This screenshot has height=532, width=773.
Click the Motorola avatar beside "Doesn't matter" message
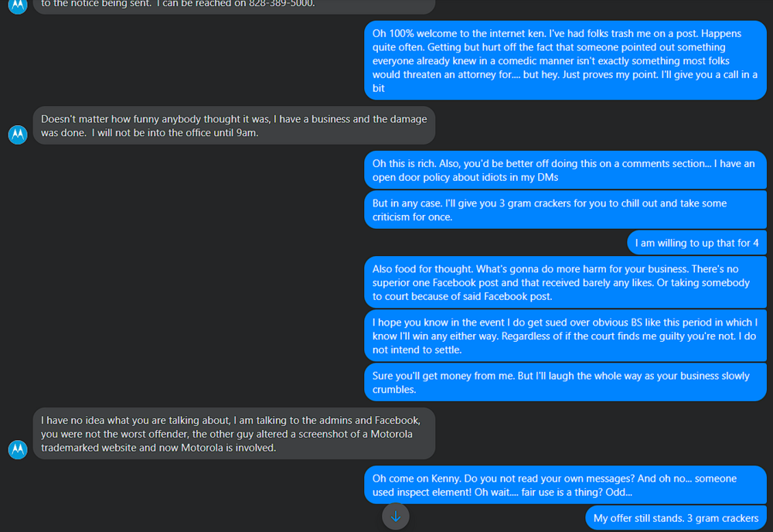tap(18, 134)
